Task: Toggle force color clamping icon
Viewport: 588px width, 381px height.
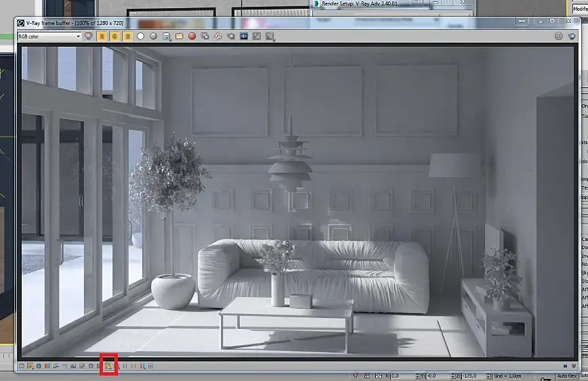Action: coord(30,366)
